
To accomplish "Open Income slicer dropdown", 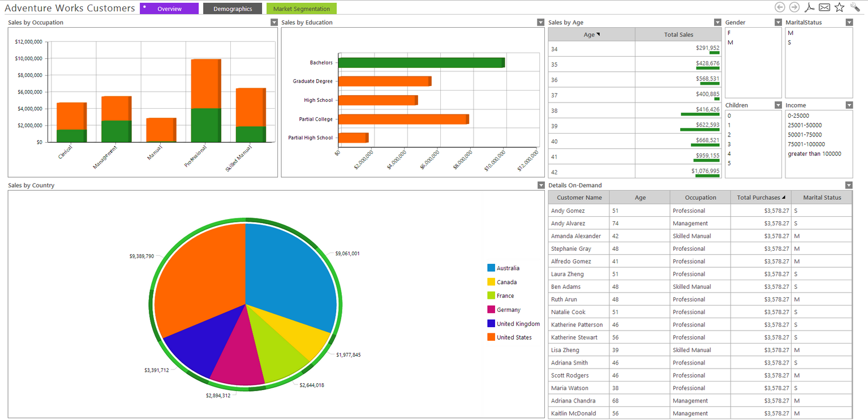I will pyautogui.click(x=849, y=105).
